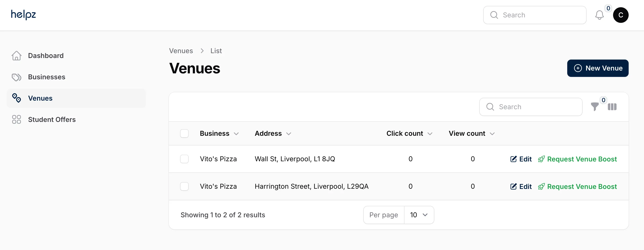Sort by Address column chevron
The width and height of the screenshot is (644, 250).
pyautogui.click(x=288, y=134)
